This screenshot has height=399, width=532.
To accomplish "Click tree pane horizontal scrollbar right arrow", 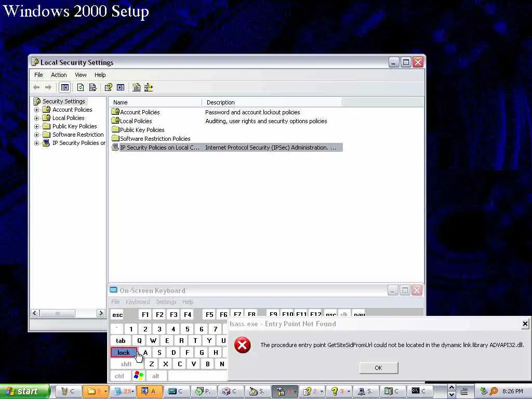I will (100, 313).
